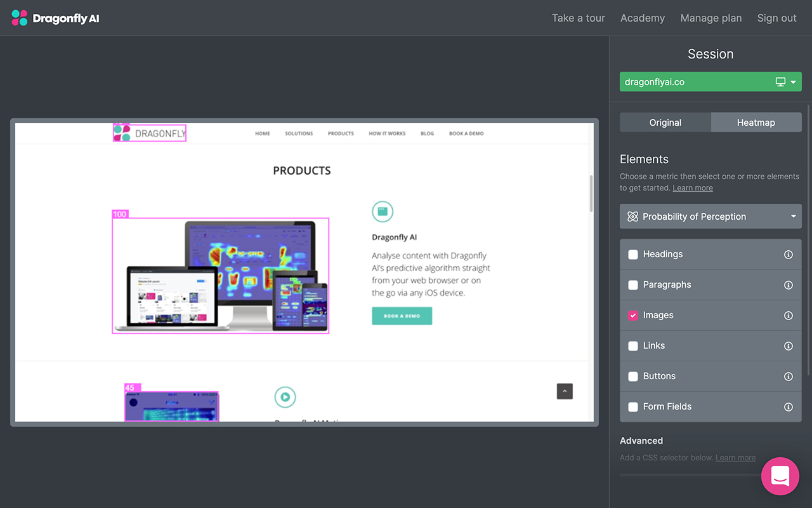Enable the Paragraphs checkbox
Screen dimensions: 812x508
click(633, 285)
